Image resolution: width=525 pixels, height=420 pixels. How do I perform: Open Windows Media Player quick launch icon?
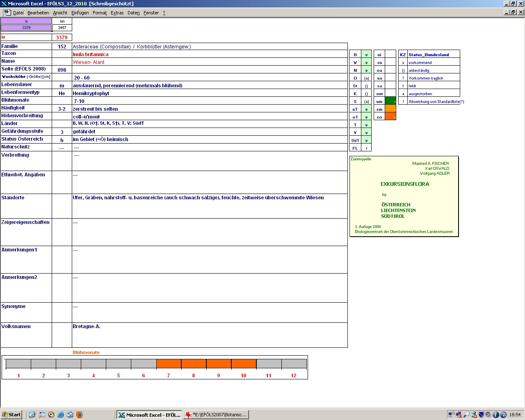pos(51,415)
